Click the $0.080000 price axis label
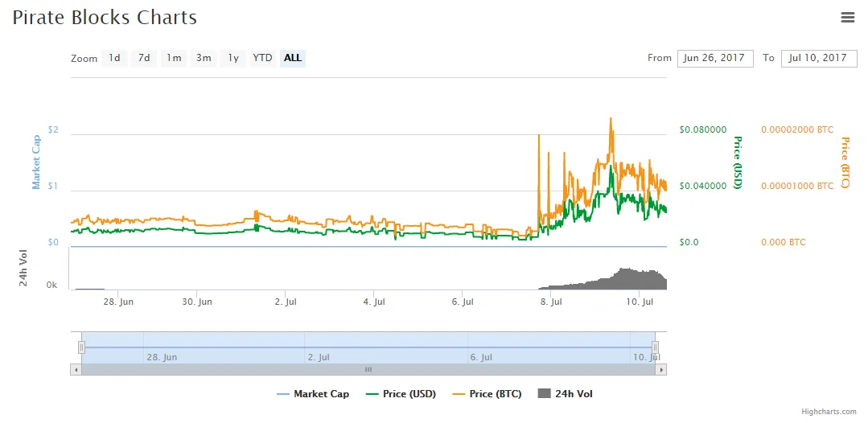The image size is (868, 423). click(703, 129)
